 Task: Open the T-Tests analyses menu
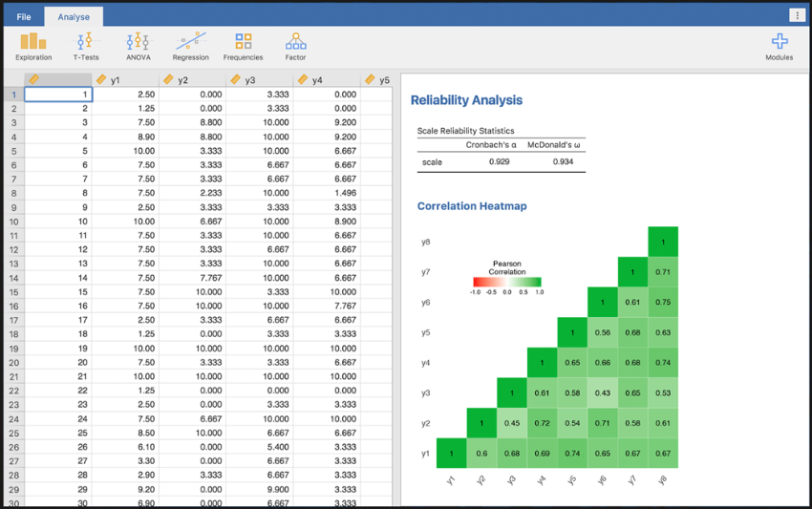click(85, 47)
